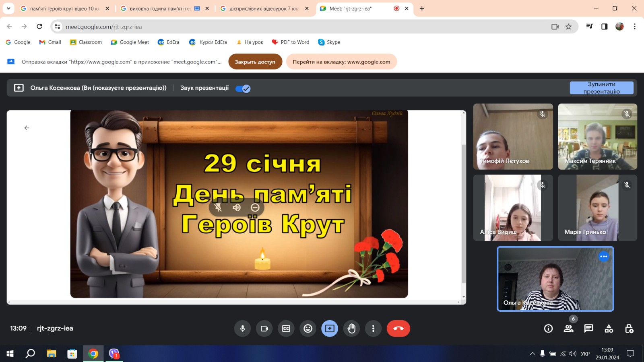Open the Classroom bookmark

point(86,42)
